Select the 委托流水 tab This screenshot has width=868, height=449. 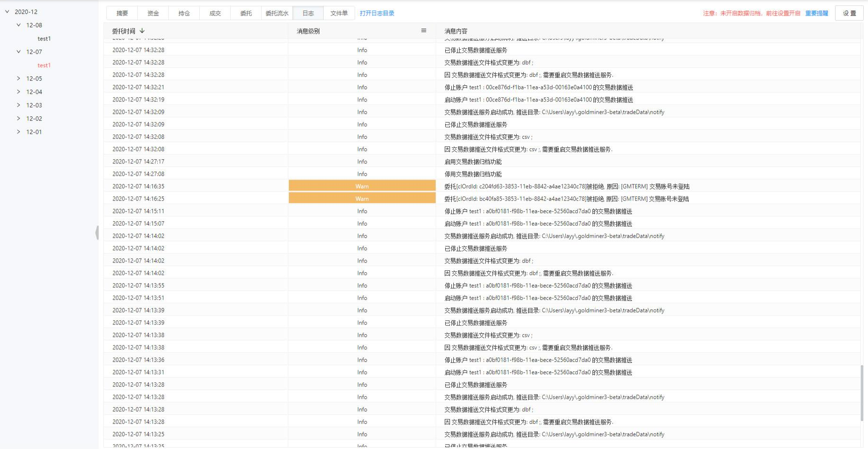277,13
